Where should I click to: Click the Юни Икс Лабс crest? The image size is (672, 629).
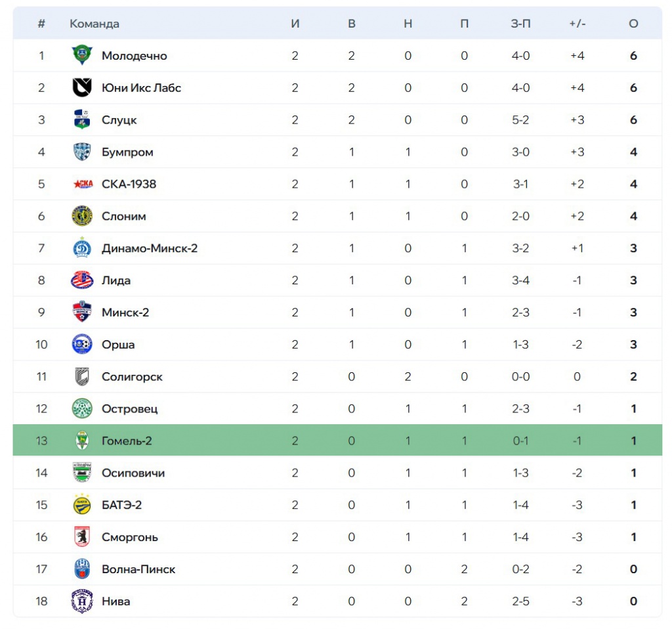[x=82, y=88]
